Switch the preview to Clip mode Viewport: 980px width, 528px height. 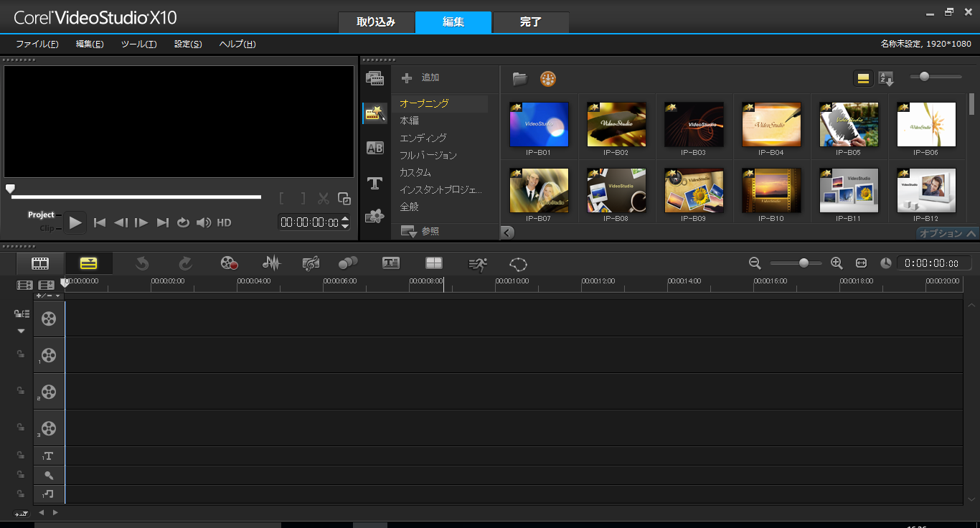coord(47,228)
